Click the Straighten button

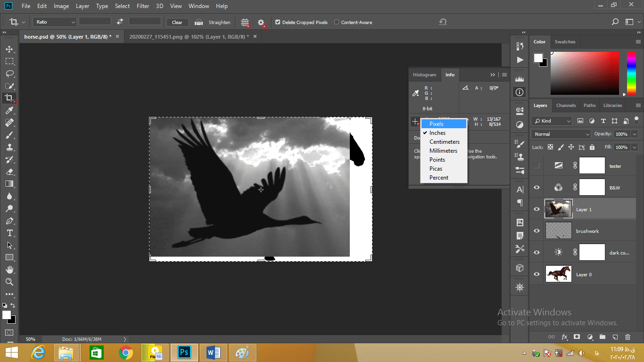(x=219, y=22)
